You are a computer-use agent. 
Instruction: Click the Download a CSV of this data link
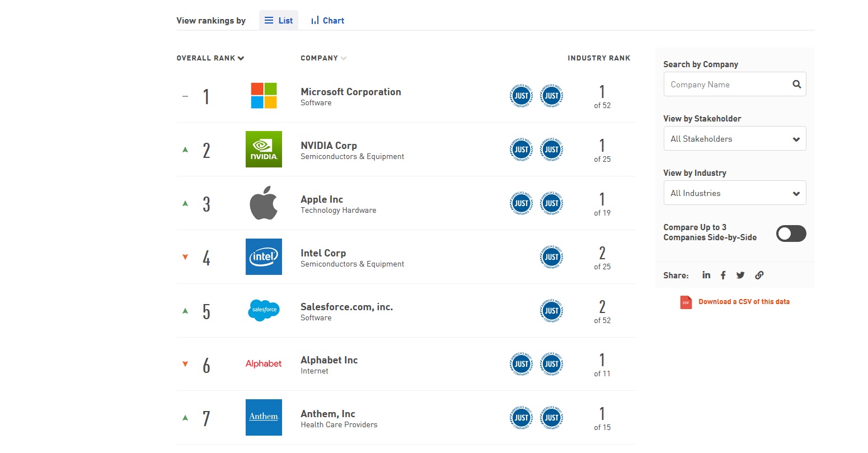[744, 301]
